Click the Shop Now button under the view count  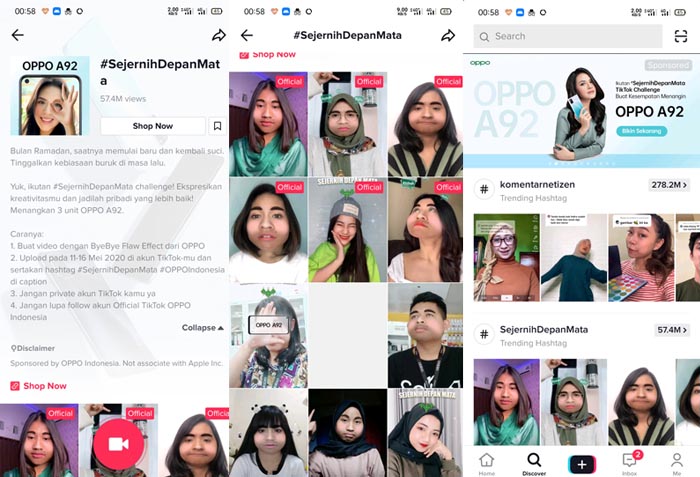pos(153,126)
